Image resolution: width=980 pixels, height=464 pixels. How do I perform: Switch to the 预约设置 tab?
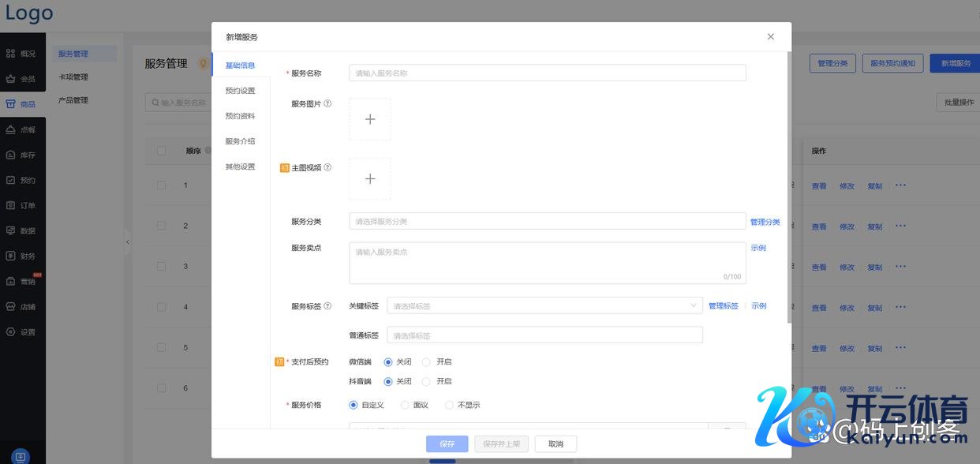click(x=240, y=91)
